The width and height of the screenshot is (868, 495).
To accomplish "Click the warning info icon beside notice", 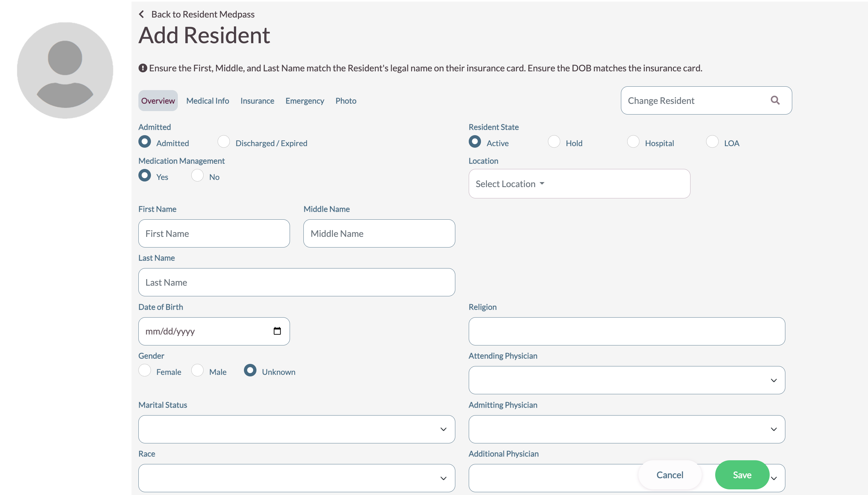I will (142, 68).
